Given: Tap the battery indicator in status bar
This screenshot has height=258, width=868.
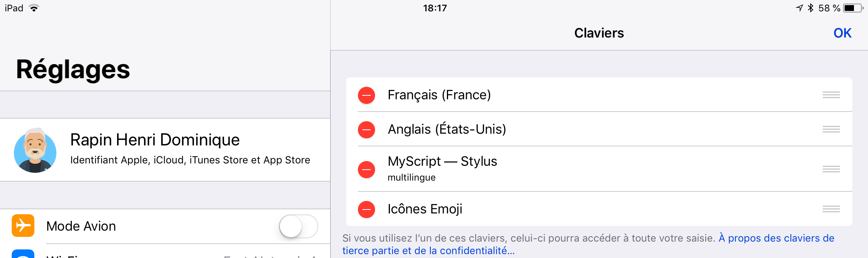Looking at the screenshot, I should (853, 8).
